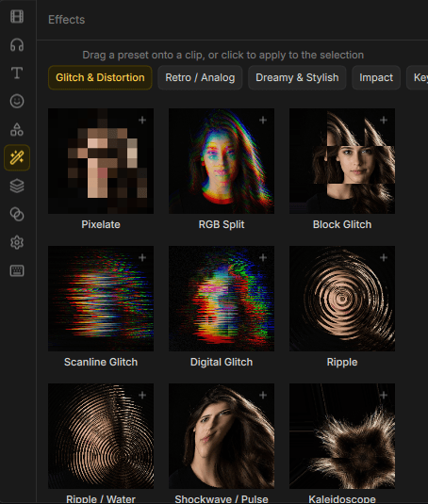
Task: Select the Glitch & Distortion category tab
Action: (100, 77)
